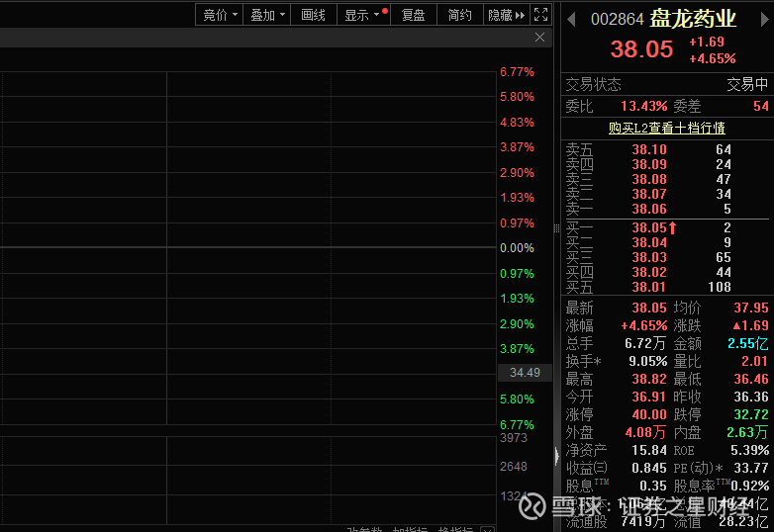Select the 卖四 row priced 38.09
Viewport: 774px width, 532px height.
tap(667, 164)
